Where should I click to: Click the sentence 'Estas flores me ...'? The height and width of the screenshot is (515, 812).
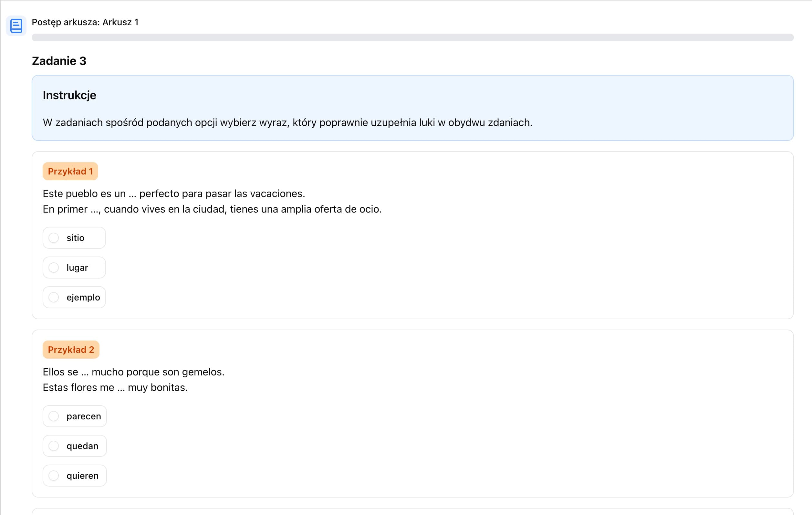tap(115, 387)
